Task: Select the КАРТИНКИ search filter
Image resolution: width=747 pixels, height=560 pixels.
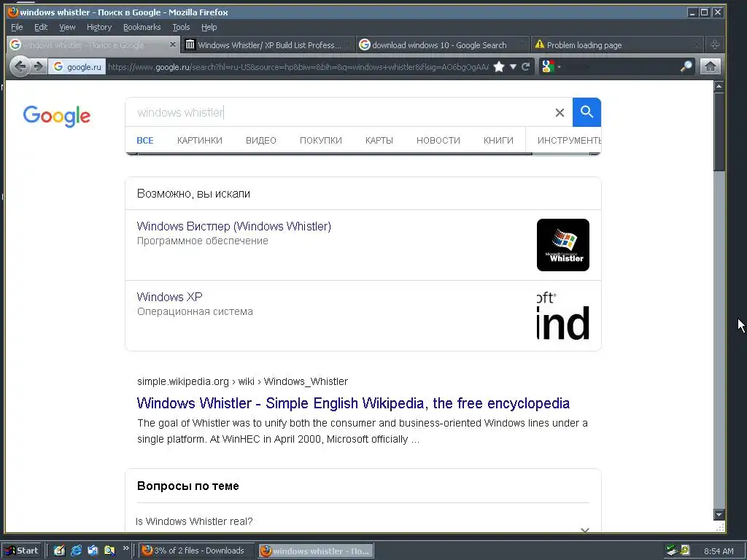Action: pos(200,141)
